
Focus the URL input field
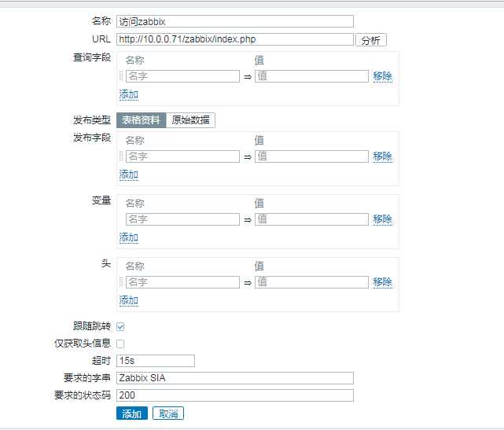tap(234, 39)
